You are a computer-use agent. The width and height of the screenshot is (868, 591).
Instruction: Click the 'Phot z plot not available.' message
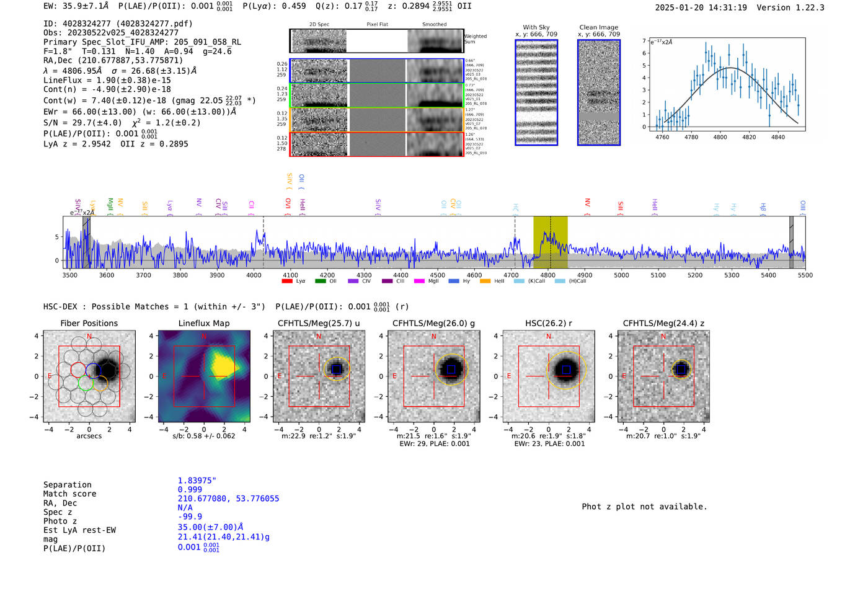(x=644, y=507)
